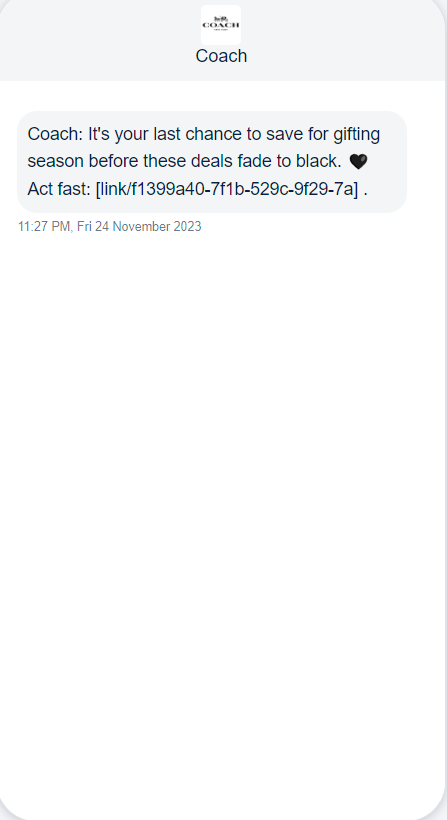Screen dimensions: 447x820
Task: Click the date Fri 24 November 2023
Action: click(139, 226)
